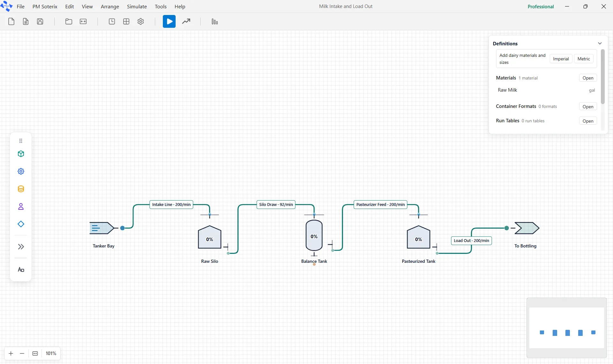Screen dimensions: 613x364
Task: Click the sidebar drag handle dots
Action: click(x=21, y=141)
